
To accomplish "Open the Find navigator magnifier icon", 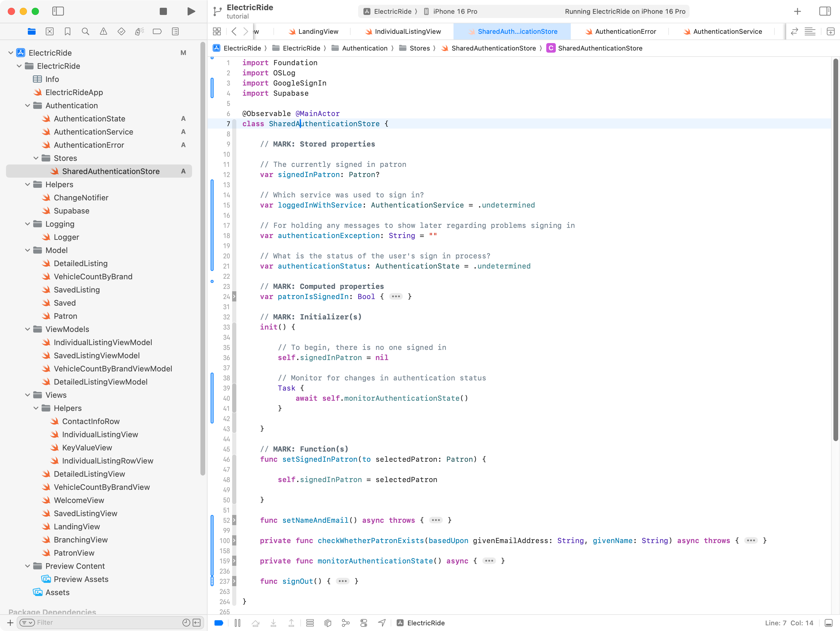I will (x=86, y=31).
